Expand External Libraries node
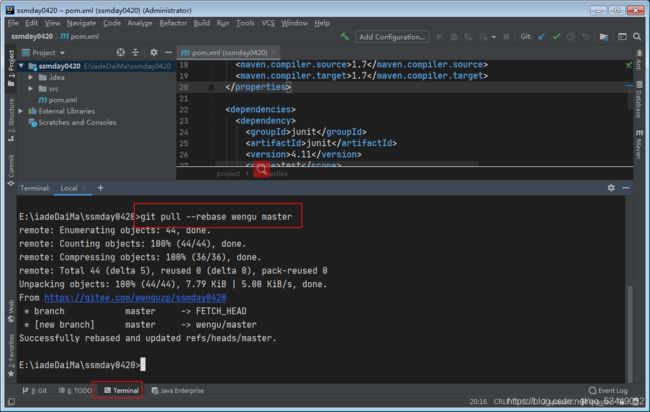This screenshot has height=412, width=650. 21,111
